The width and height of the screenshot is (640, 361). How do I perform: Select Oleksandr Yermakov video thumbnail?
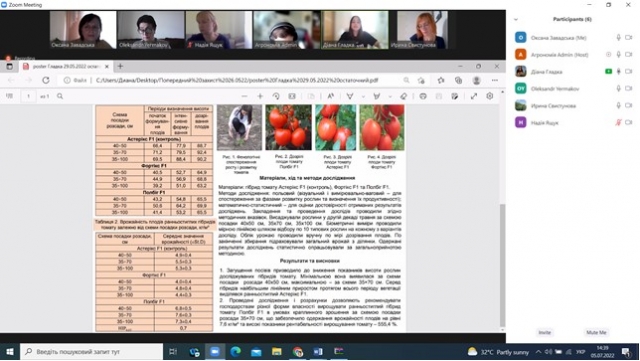click(151, 30)
